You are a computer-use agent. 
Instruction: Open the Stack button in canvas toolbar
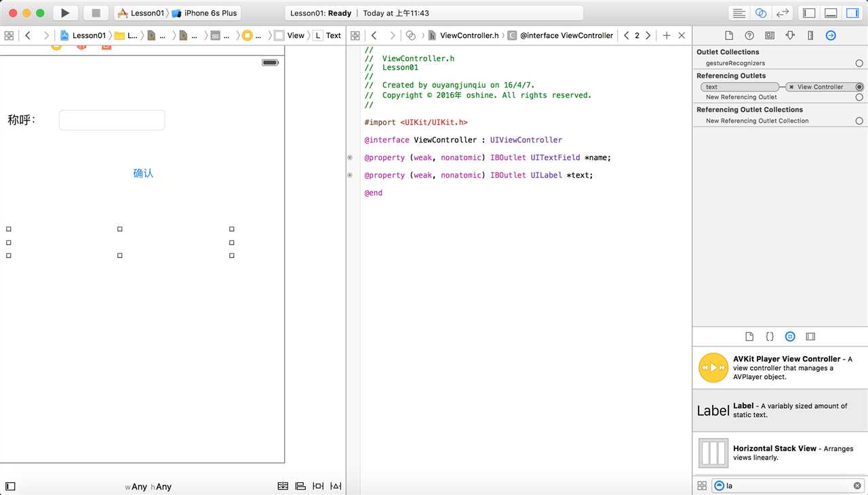pyautogui.click(x=283, y=486)
